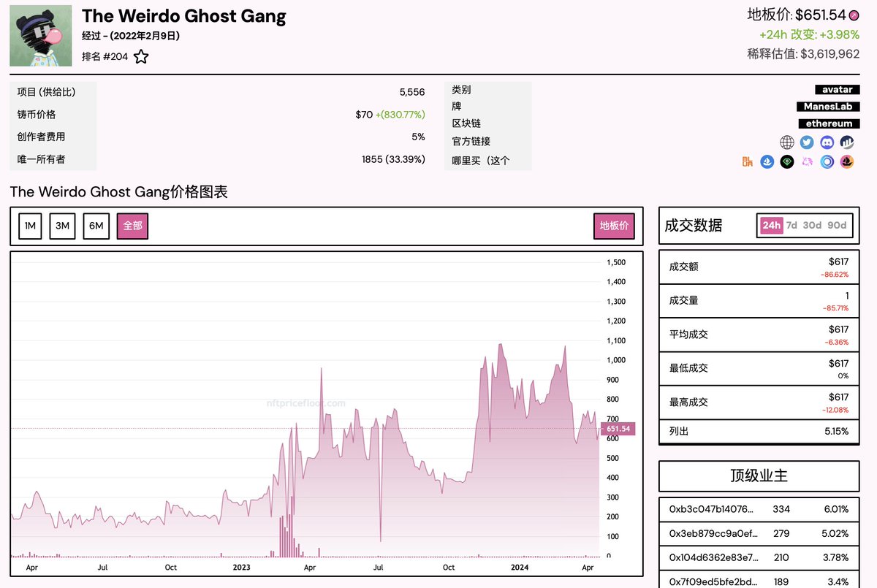Select the 6M chart range
The height and width of the screenshot is (588, 877).
96,226
